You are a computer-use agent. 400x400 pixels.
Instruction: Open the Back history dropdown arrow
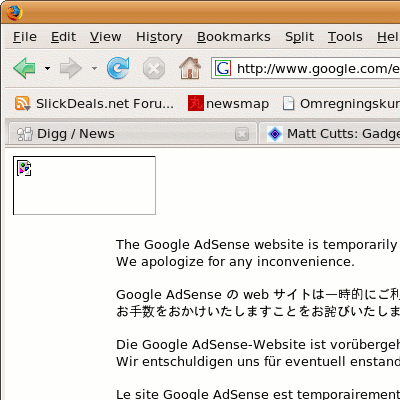point(47,69)
